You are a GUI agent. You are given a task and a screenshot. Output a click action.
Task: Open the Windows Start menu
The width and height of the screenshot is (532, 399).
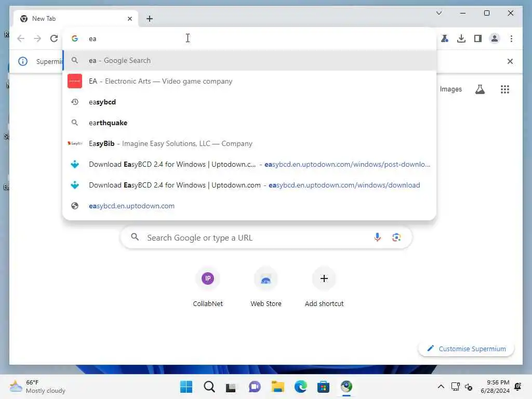[x=186, y=387]
